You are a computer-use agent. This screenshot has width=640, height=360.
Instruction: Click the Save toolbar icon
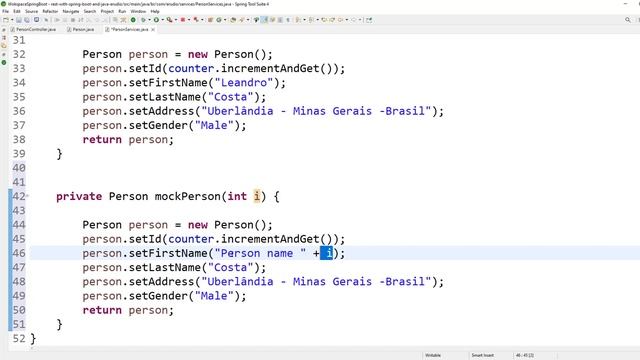pos(19,20)
